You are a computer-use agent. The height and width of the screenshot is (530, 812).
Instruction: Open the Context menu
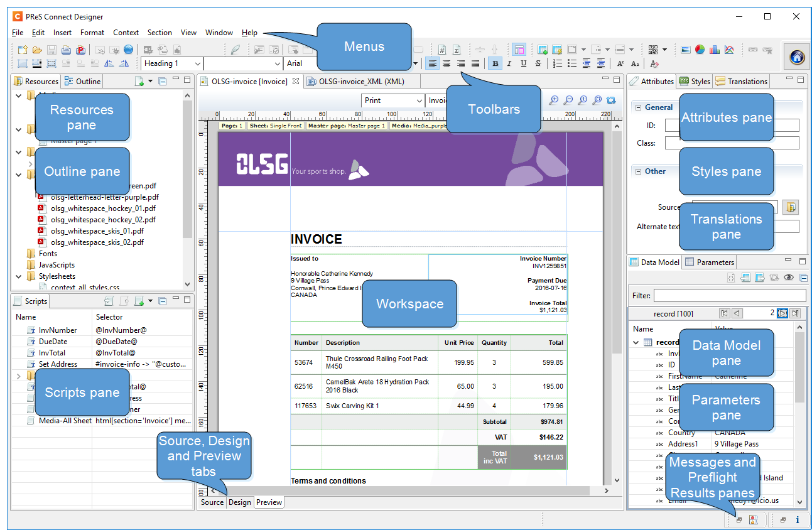126,33
